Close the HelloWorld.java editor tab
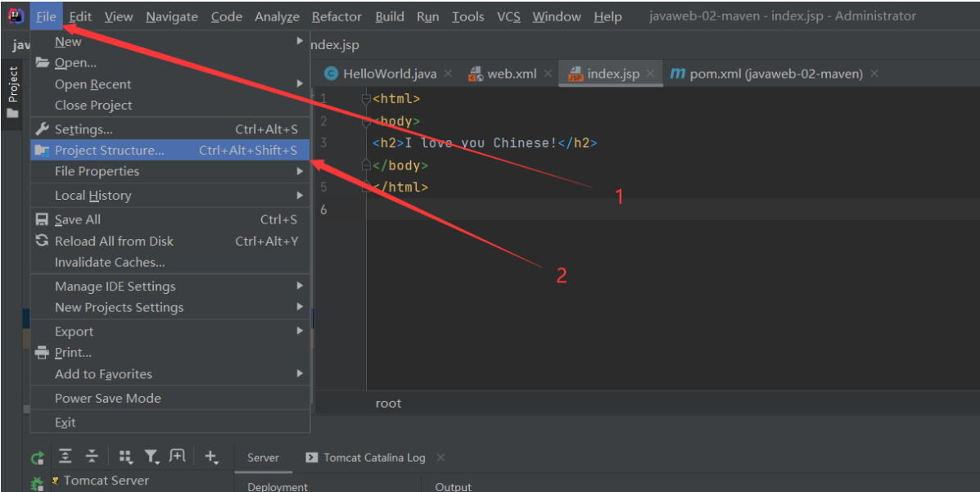 click(x=448, y=74)
